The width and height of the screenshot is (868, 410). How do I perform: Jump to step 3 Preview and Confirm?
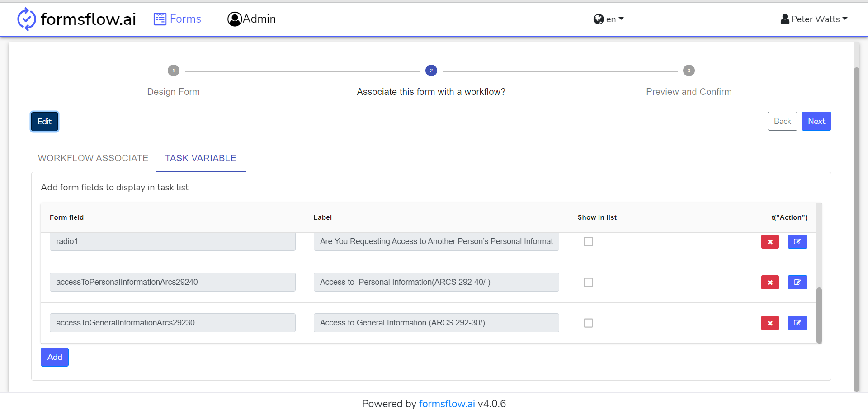(x=689, y=71)
